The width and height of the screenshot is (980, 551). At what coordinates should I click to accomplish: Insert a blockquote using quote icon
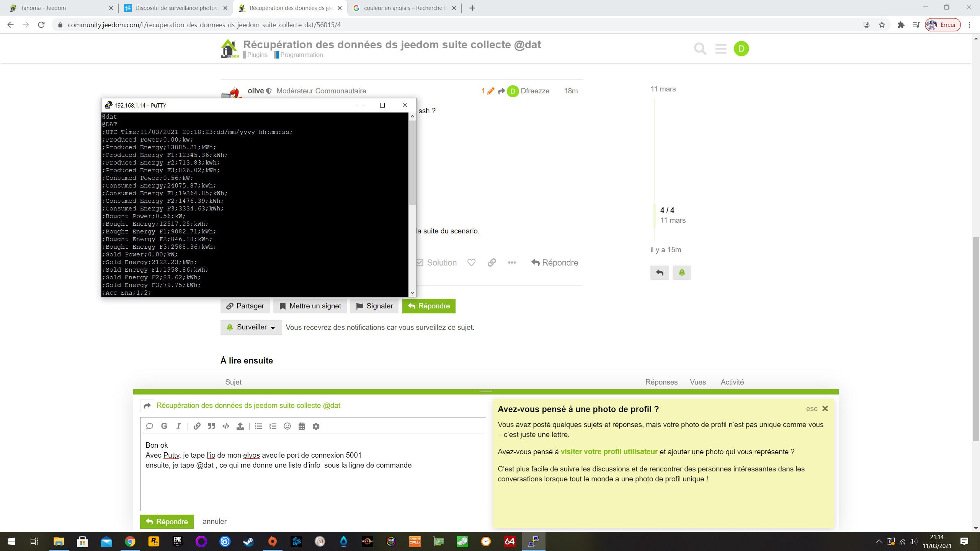211,426
